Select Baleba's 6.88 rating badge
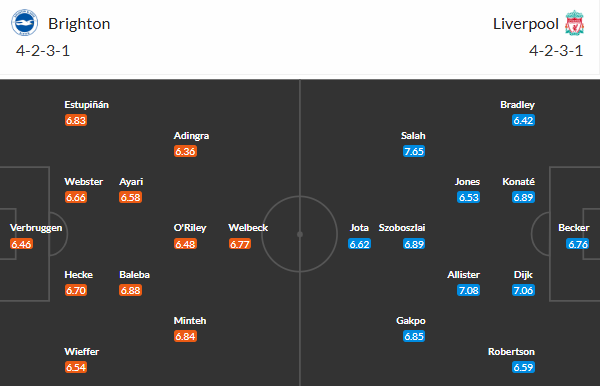Viewport: 600px width, 386px height. [130, 290]
